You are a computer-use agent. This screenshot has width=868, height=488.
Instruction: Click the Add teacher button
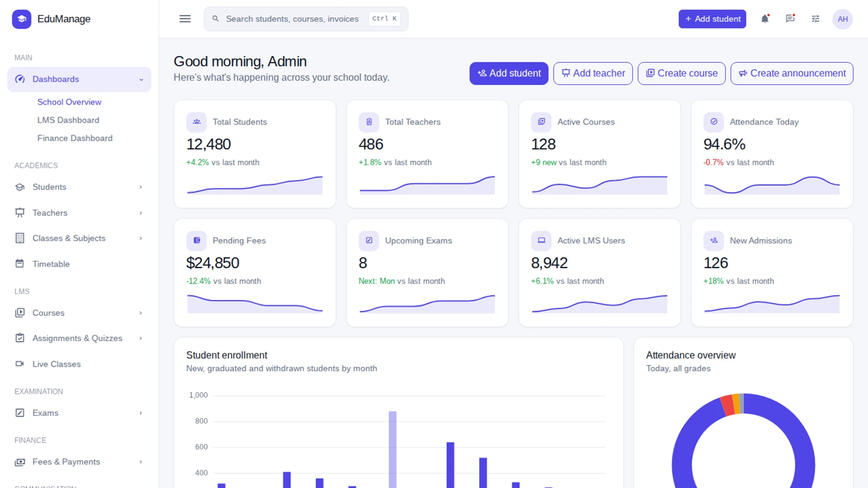[593, 73]
